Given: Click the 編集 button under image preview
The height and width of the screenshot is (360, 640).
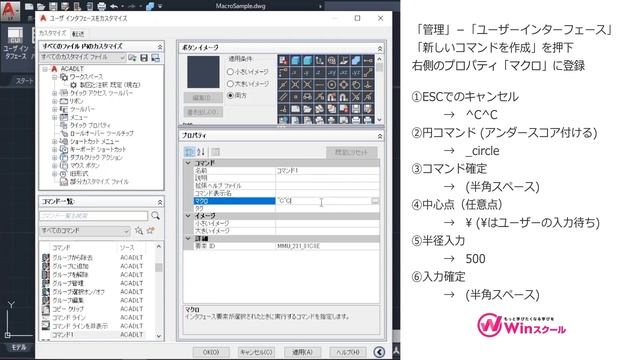Looking at the screenshot, I should tap(203, 98).
